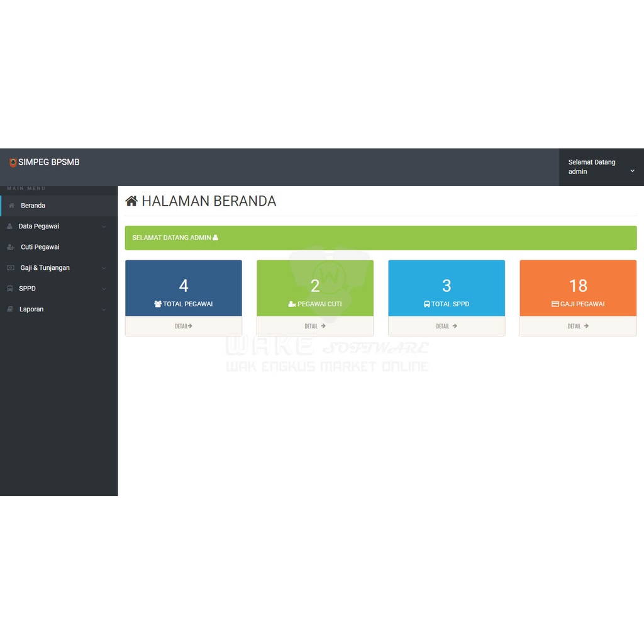Expand the Data Pegawai chevron
The image size is (644, 644).
[x=104, y=226]
